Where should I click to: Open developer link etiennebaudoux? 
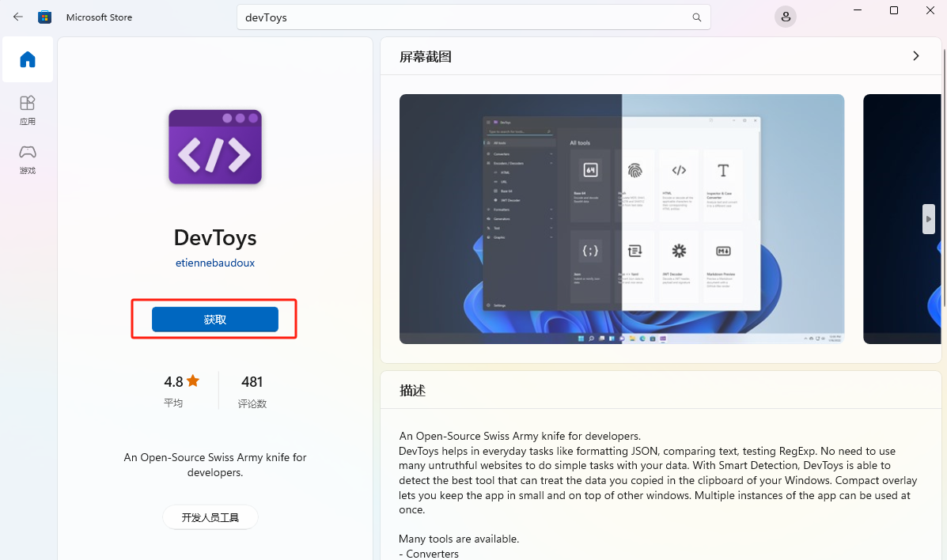pos(214,263)
